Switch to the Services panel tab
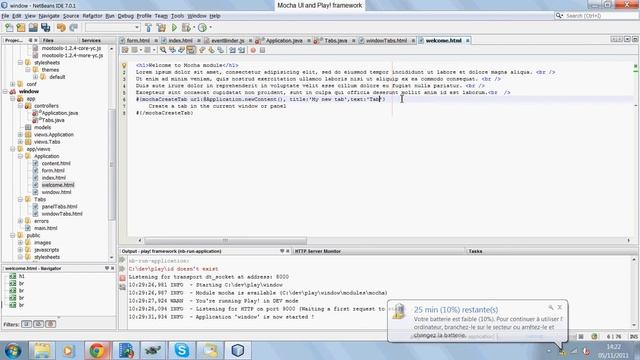The height and width of the screenshot is (360, 640). (91, 40)
